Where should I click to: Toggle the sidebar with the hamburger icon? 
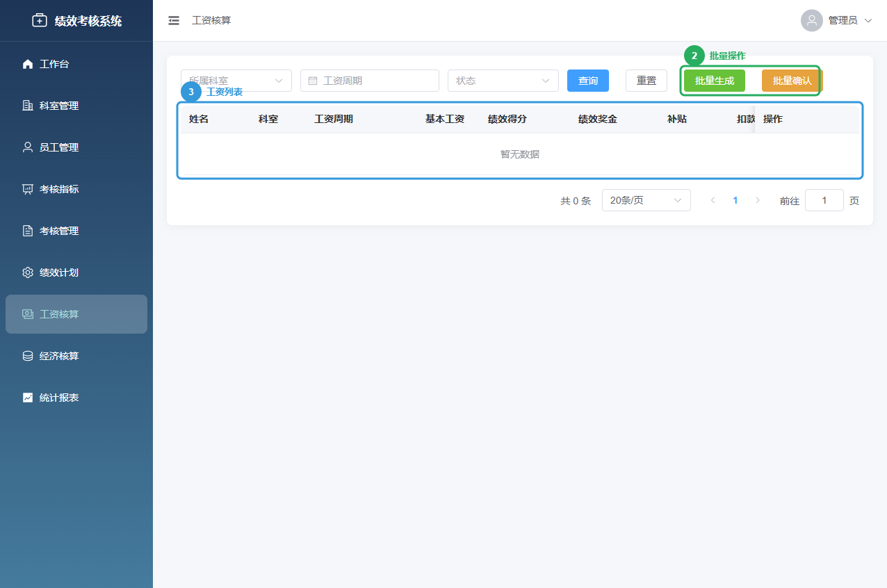click(x=173, y=20)
